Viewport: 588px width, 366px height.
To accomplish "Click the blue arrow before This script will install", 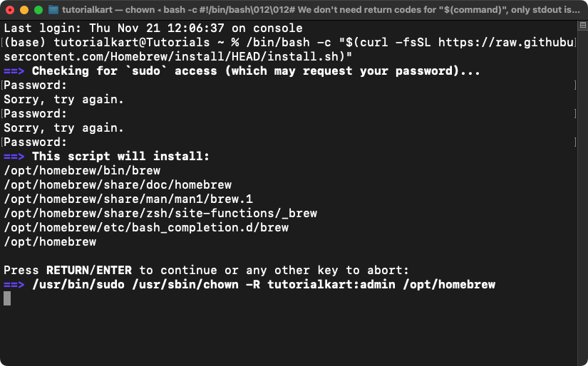I will coord(14,156).
